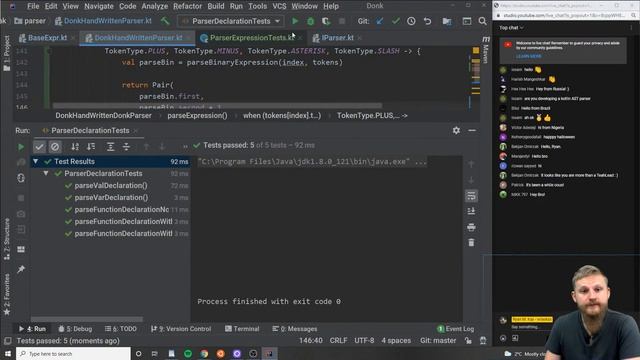Click the Git rollback arrow icon
Image resolution: width=640 pixels, height=360 pixels.
(x=427, y=21)
